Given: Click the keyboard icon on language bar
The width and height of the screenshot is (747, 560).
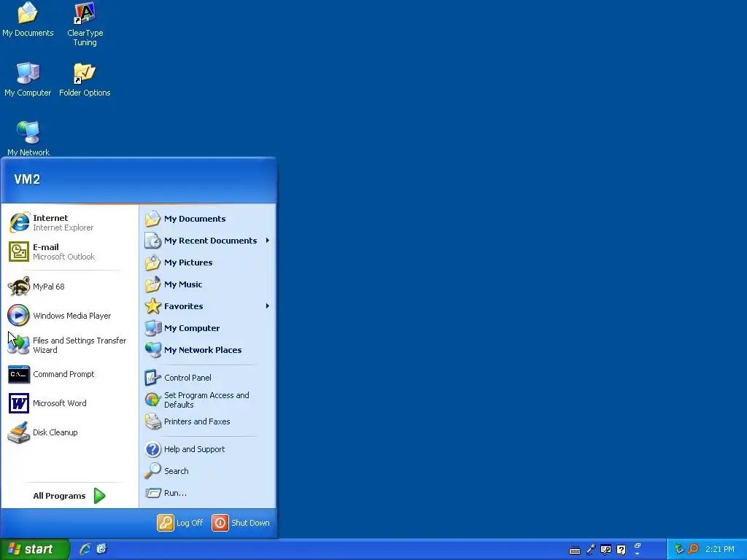Looking at the screenshot, I should (x=575, y=551).
